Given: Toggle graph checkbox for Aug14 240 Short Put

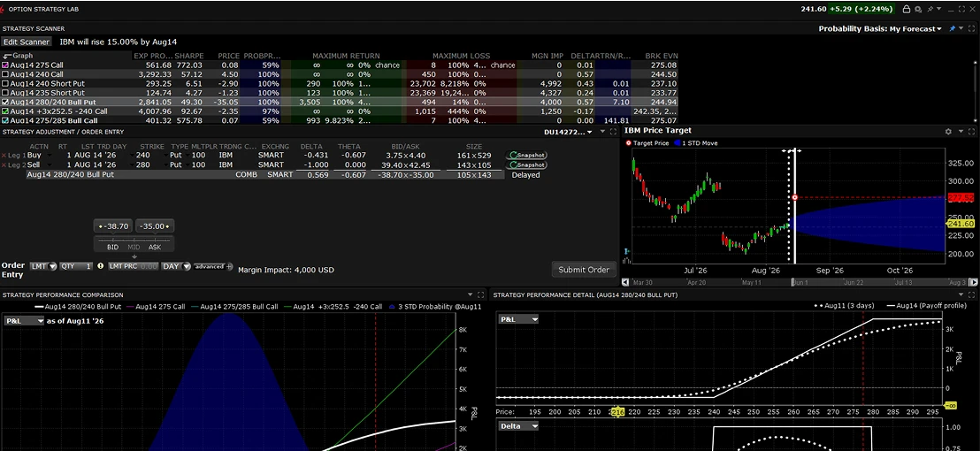Looking at the screenshot, I should (5, 84).
